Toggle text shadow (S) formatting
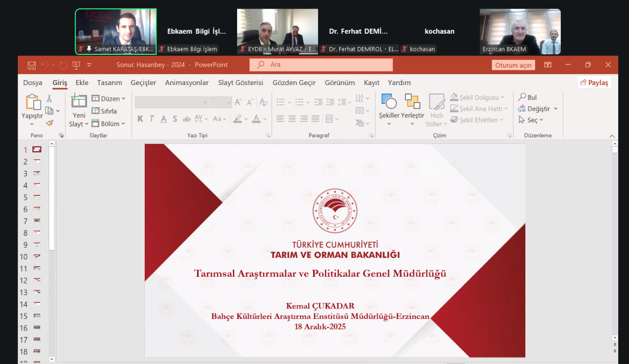The height and width of the screenshot is (364, 629). (x=175, y=119)
